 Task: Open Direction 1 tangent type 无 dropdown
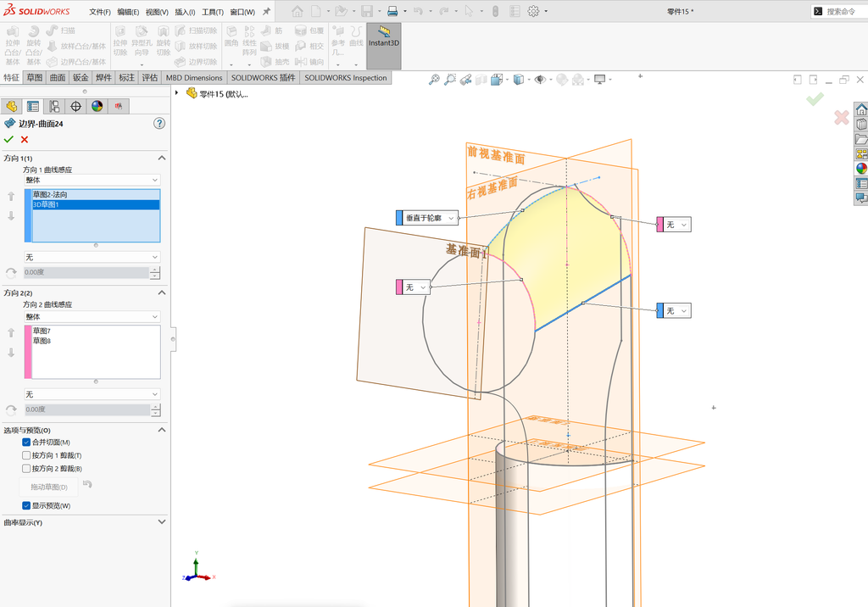[92, 257]
